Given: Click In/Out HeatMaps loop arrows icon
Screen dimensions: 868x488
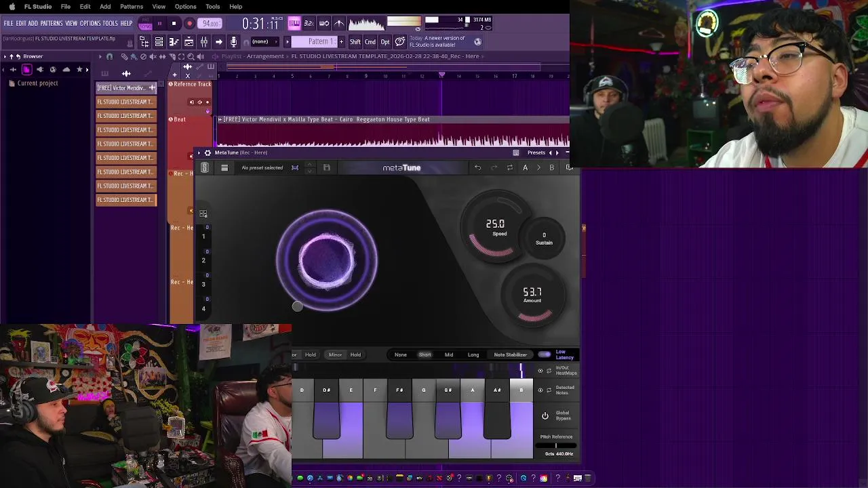Looking at the screenshot, I should [x=549, y=371].
